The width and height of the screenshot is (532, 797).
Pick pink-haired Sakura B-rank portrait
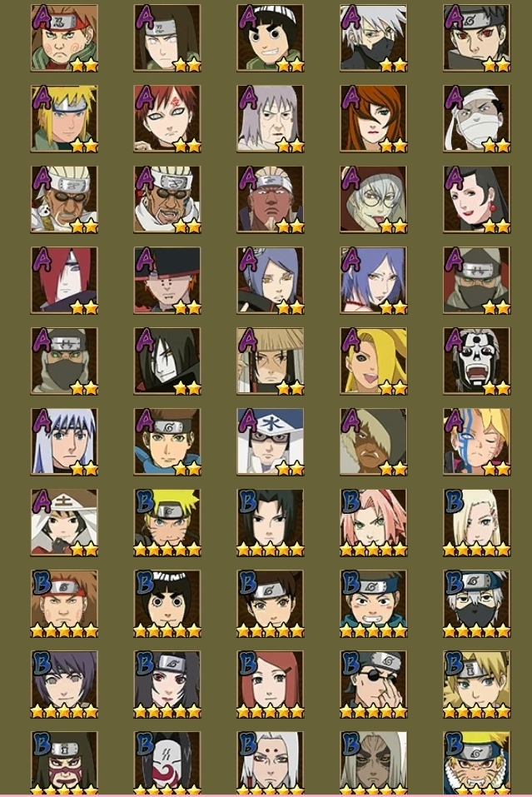coord(374,522)
